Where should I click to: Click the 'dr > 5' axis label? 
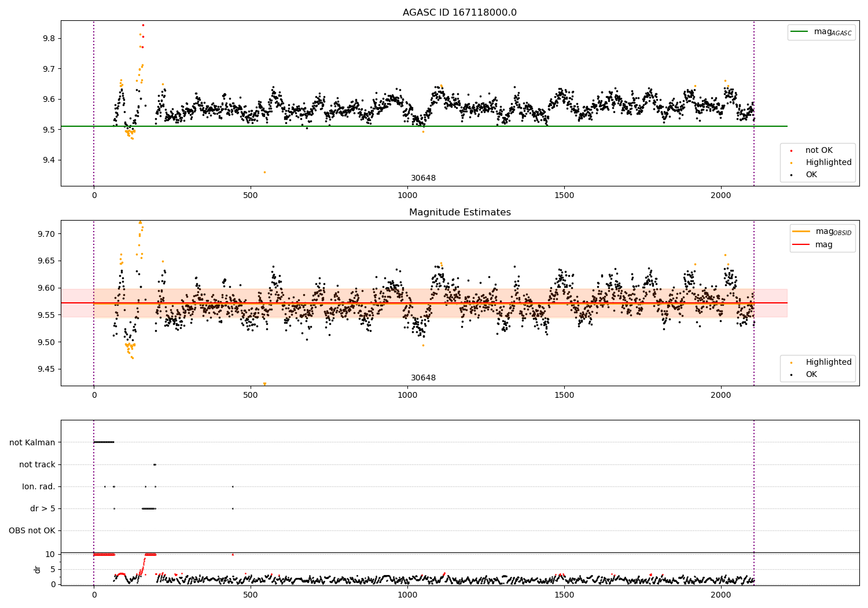pos(43,509)
